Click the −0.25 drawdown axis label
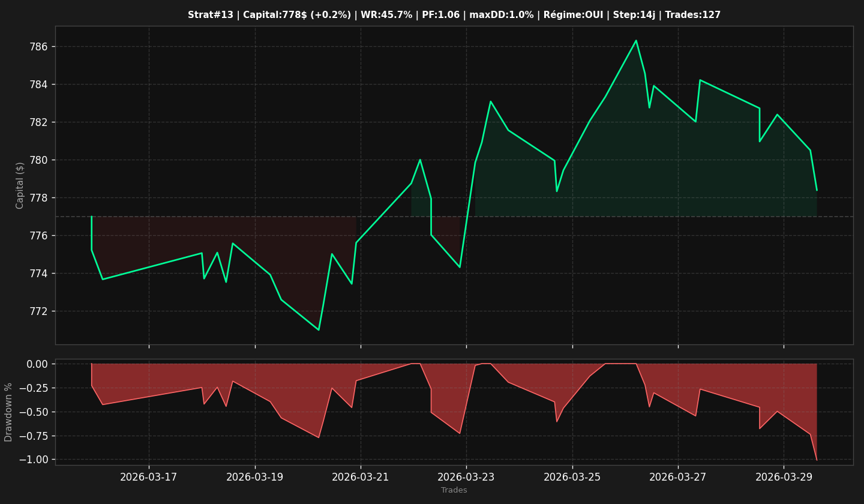Viewport: 864px width, 504px height. pos(33,388)
